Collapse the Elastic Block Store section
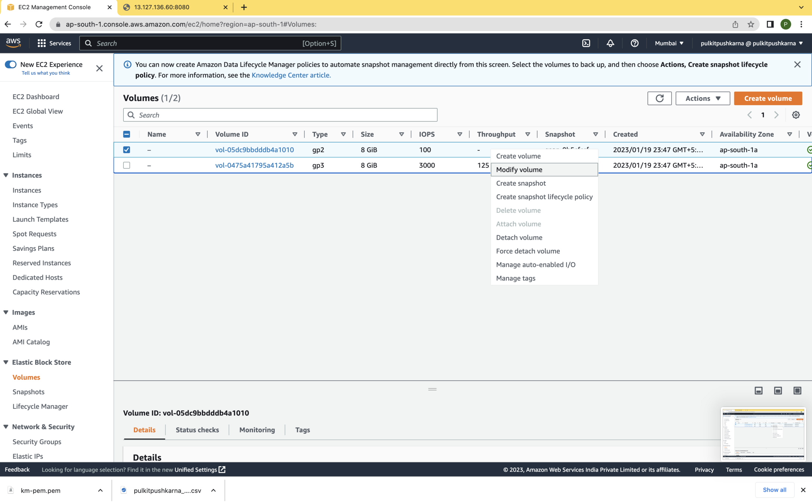Image resolution: width=812 pixels, height=504 pixels. tap(6, 362)
